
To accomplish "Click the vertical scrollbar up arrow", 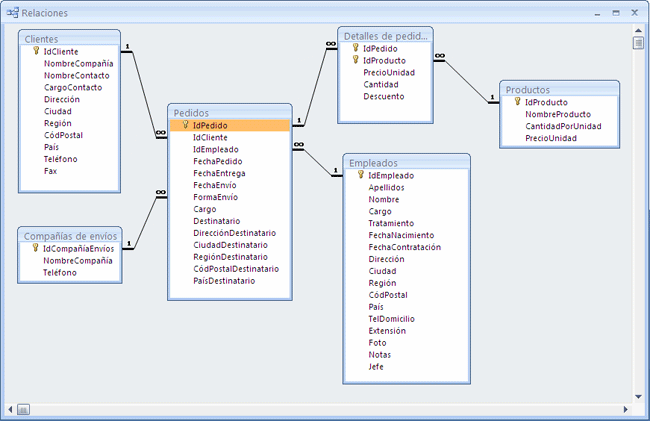I will 637,29.
